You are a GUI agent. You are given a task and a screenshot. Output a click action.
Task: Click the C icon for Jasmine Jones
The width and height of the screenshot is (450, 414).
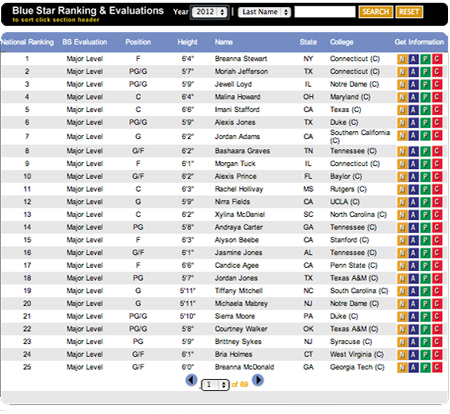pos(437,253)
